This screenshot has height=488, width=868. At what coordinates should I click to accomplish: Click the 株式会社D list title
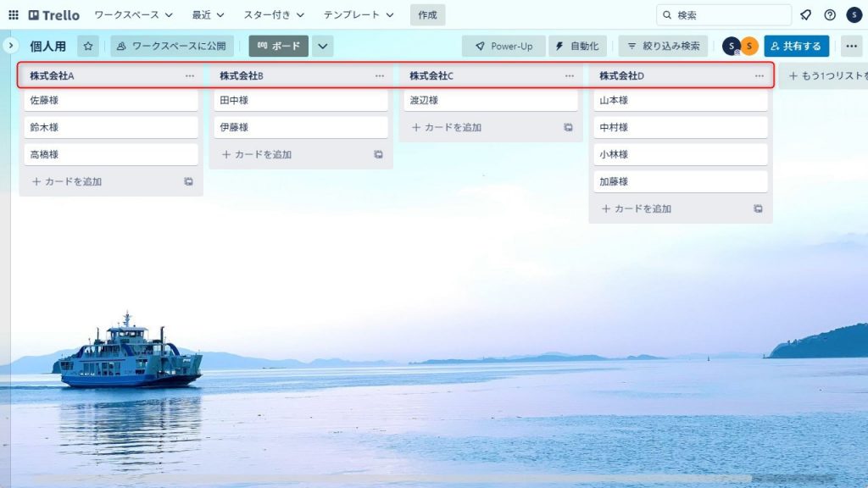pos(621,75)
